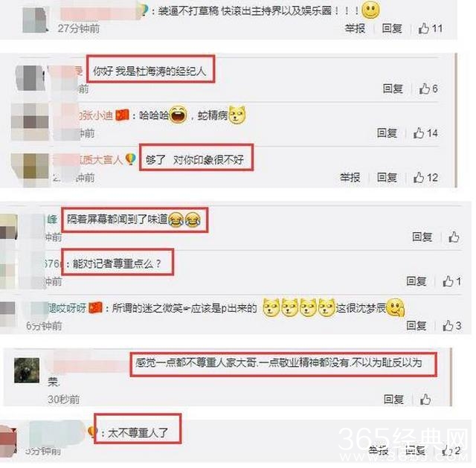Like the comment with 11 thumbs-up
Viewport: 476px width, 468px height.
pyautogui.click(x=430, y=28)
